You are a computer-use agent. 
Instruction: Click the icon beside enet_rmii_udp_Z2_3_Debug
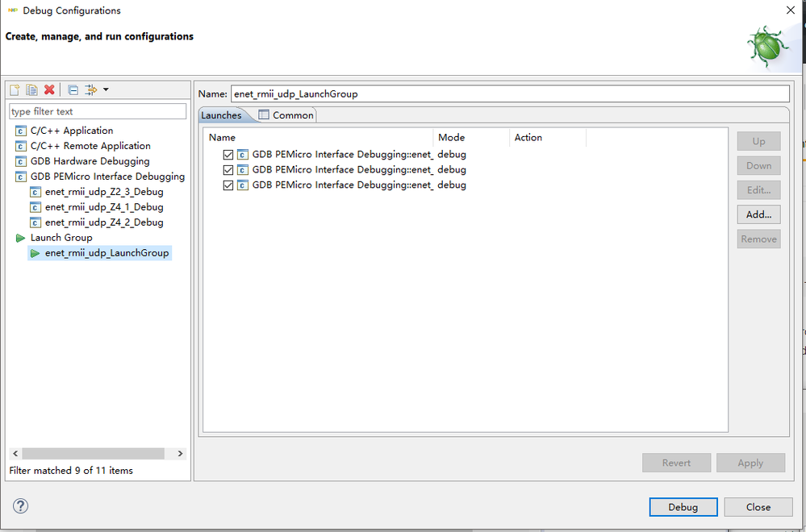[35, 192]
